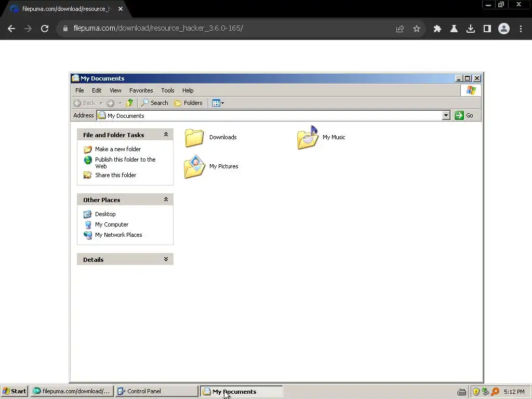Select the My Pictures folder icon
The height and width of the screenshot is (399, 532).
coord(194,167)
